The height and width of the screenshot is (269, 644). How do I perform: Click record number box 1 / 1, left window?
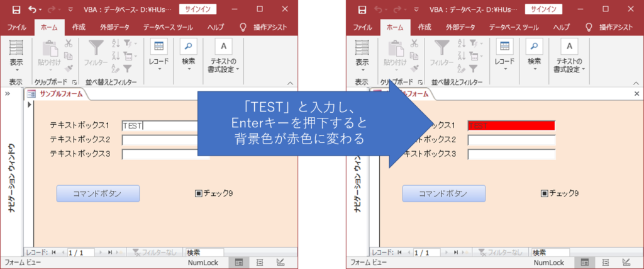80,253
